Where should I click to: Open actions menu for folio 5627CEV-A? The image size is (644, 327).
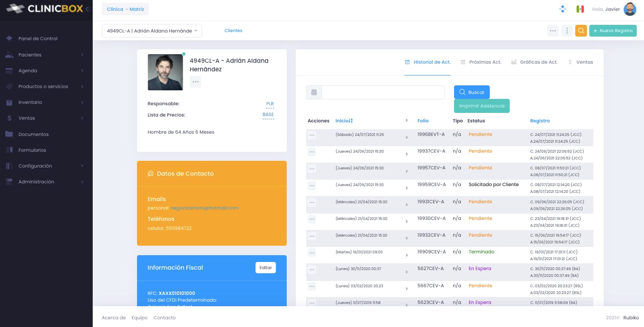[x=312, y=269]
